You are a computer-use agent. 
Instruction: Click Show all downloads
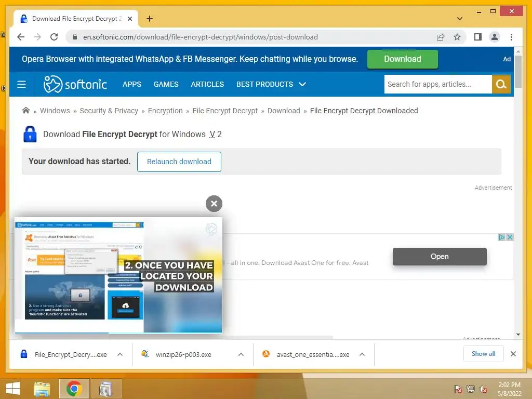pos(483,354)
